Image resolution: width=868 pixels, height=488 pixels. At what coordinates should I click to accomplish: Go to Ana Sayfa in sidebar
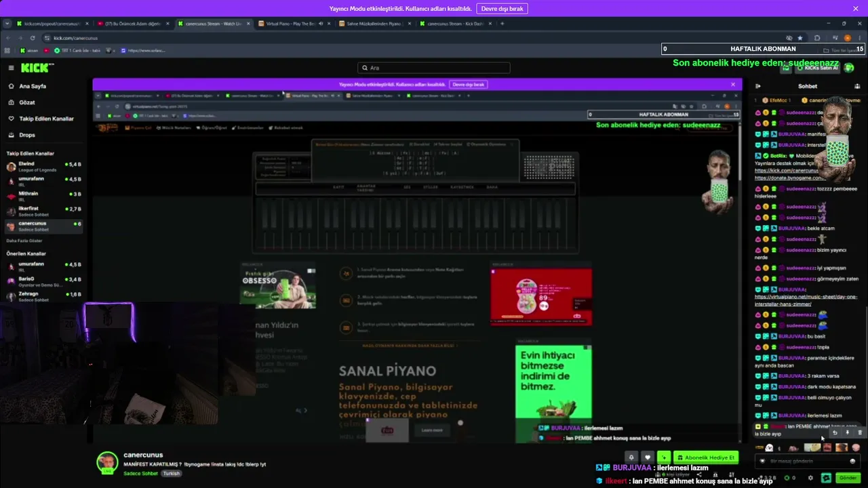click(x=33, y=86)
